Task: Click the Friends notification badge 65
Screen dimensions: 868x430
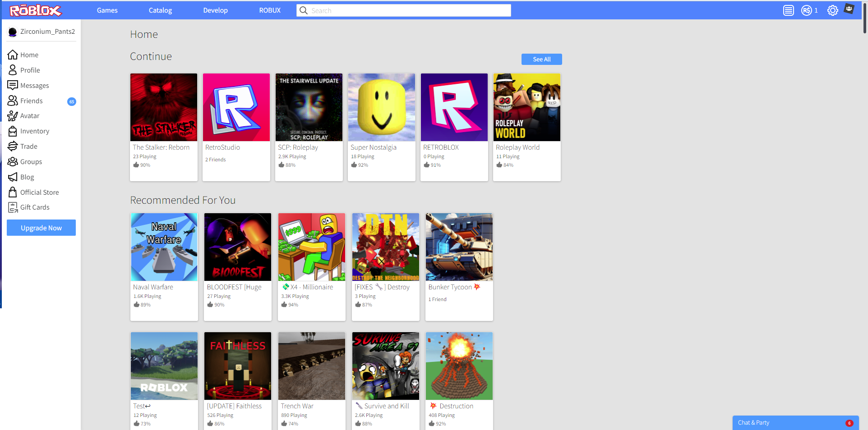Action: pyautogui.click(x=72, y=101)
